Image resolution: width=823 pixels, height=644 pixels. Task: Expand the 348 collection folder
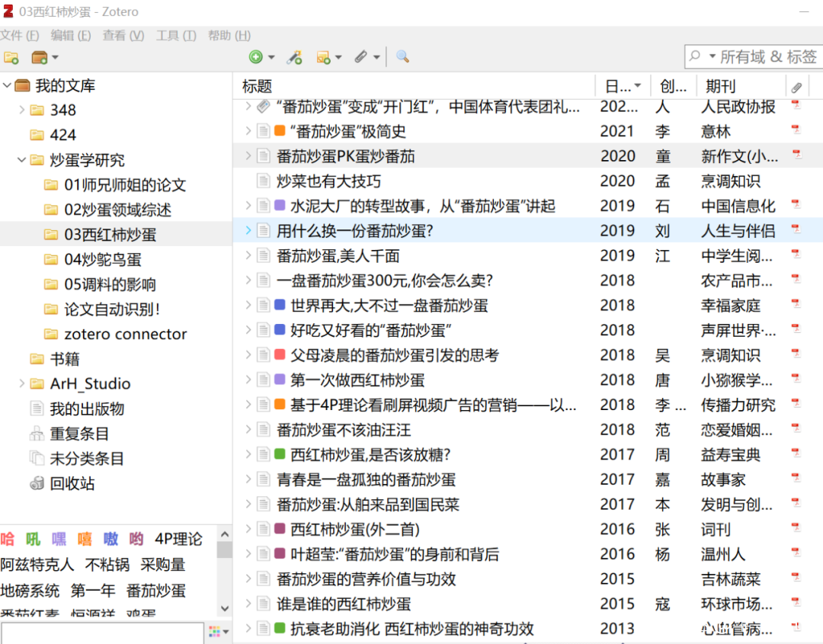tap(21, 110)
